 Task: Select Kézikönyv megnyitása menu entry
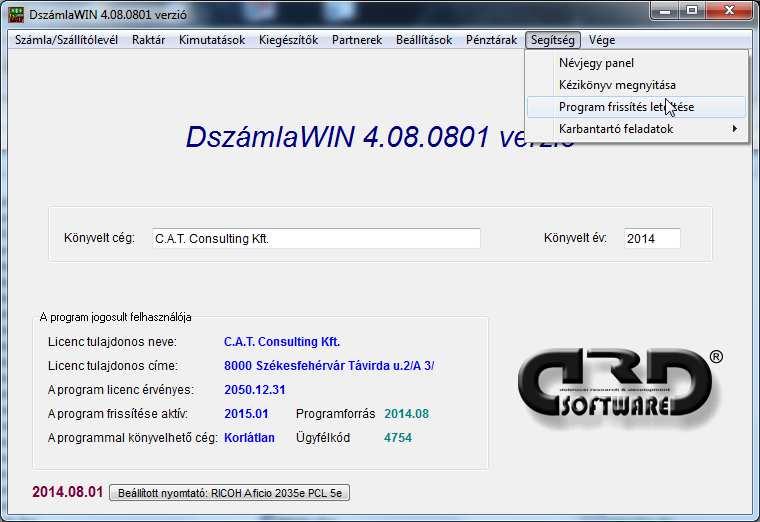tap(636, 85)
